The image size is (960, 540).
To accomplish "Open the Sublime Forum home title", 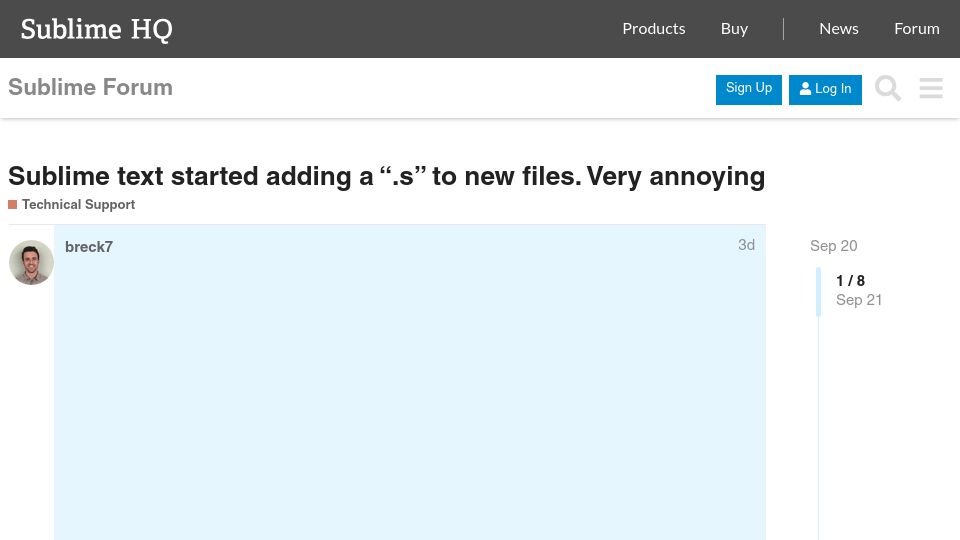I will point(90,88).
